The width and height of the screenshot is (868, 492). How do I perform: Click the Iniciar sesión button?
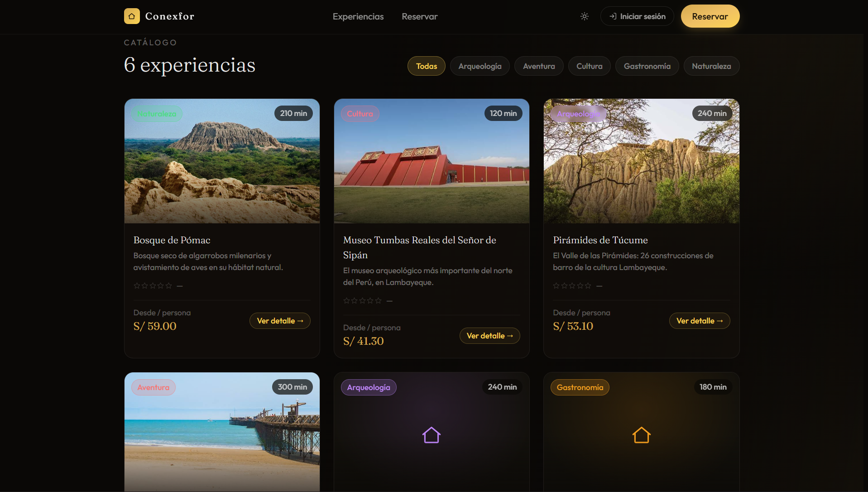click(637, 16)
